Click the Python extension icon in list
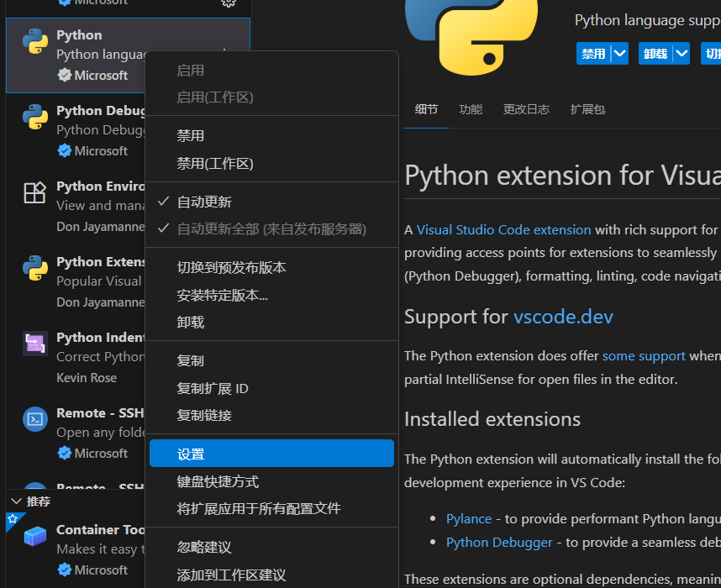721x588 pixels. [35, 41]
